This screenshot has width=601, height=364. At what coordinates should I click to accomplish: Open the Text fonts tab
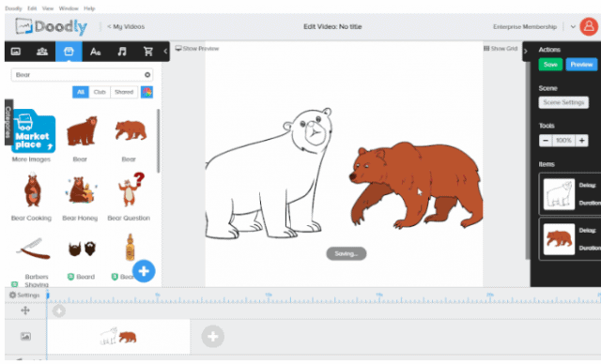[96, 52]
